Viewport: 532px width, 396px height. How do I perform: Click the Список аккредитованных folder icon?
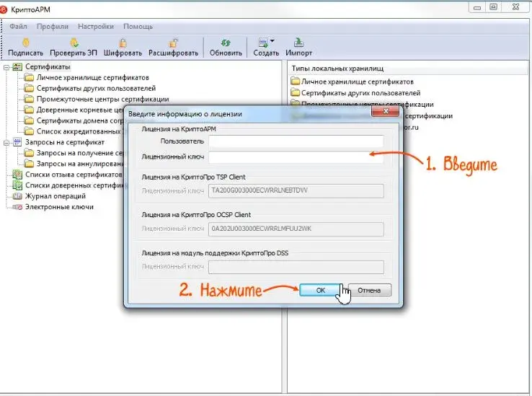click(x=29, y=131)
